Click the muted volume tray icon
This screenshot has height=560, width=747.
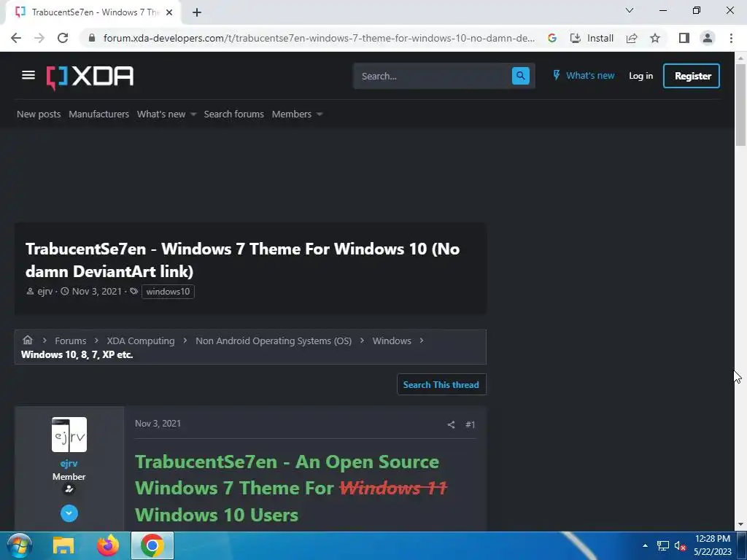click(680, 545)
